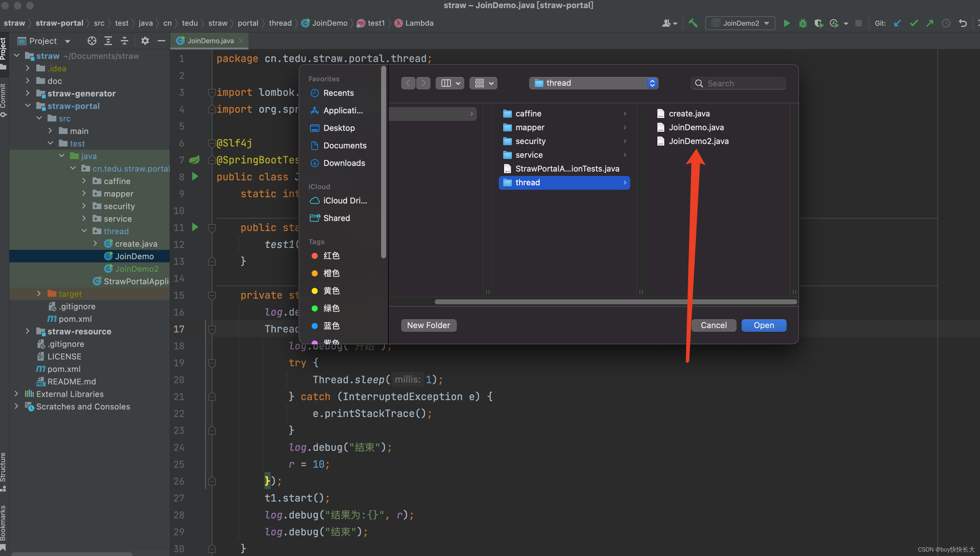This screenshot has width=980, height=556.
Task: Close the JoinDemo.java tab
Action: point(241,41)
